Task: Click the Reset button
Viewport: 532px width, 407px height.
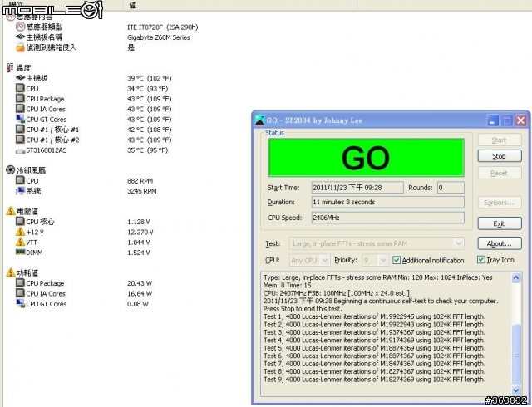Action: point(500,173)
